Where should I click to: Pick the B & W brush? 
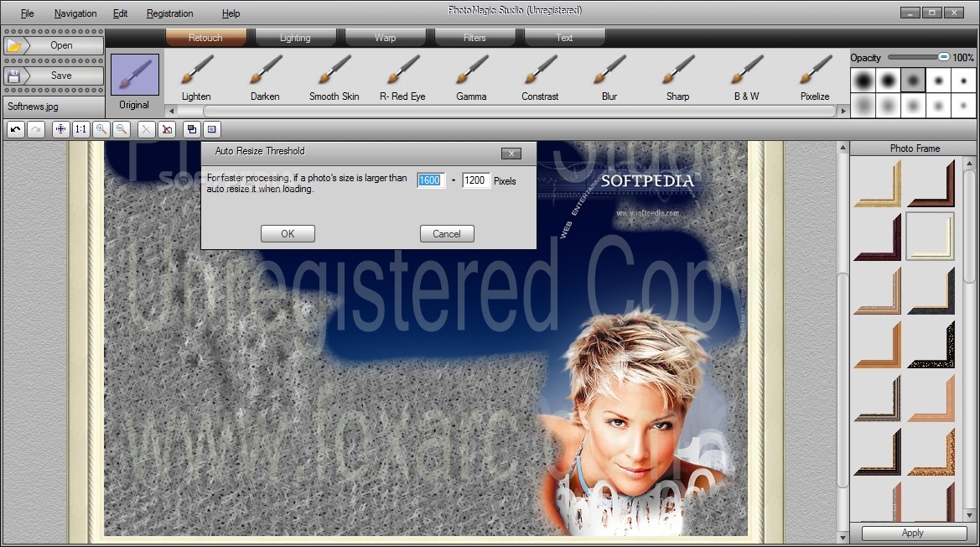[x=746, y=77]
